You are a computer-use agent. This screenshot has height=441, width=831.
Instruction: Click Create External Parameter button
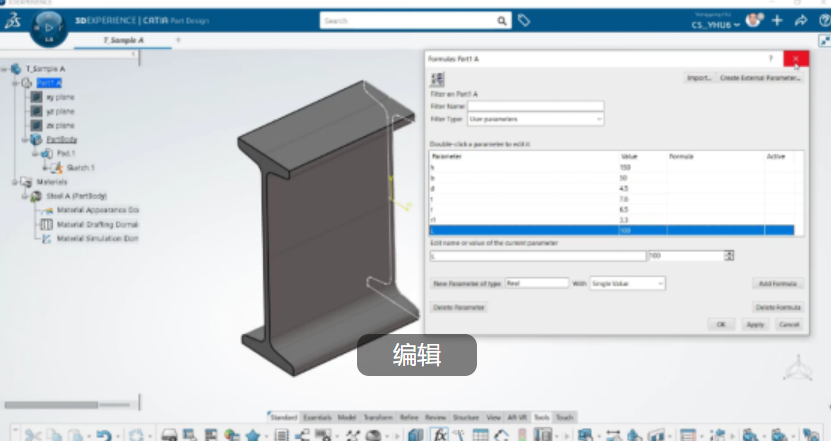click(761, 78)
